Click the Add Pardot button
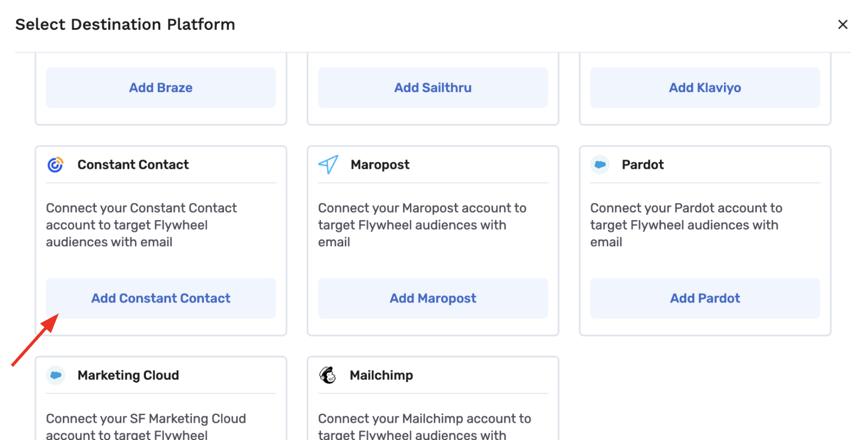 coord(705,298)
